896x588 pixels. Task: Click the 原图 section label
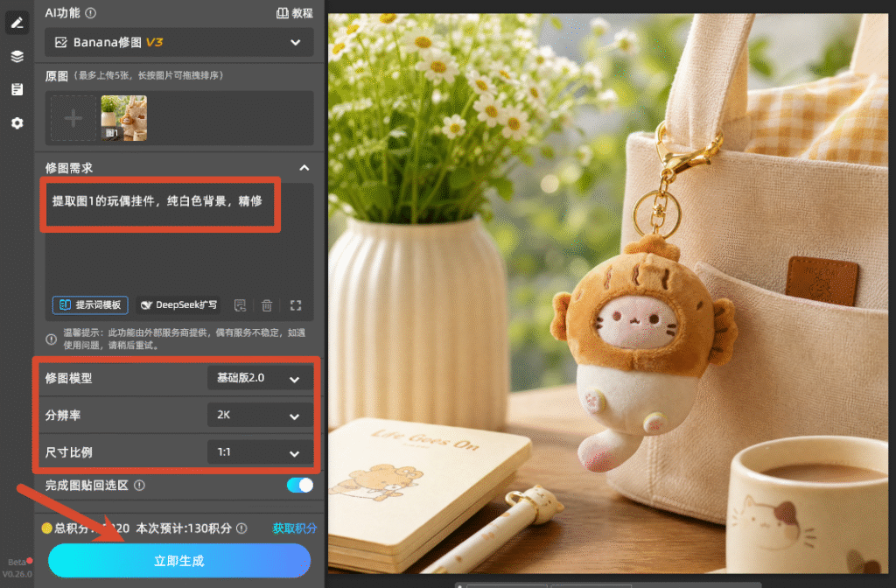57,76
